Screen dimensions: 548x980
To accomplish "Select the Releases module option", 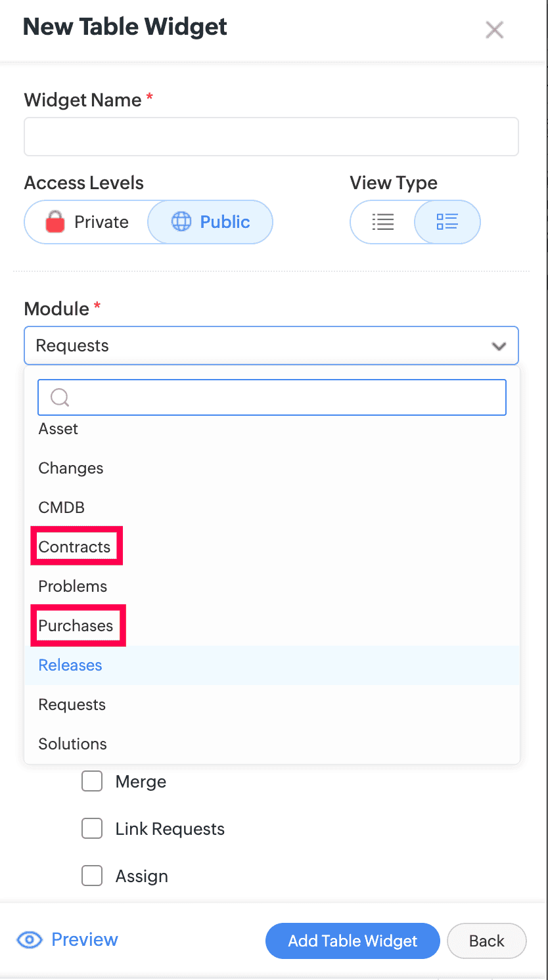I will [70, 665].
